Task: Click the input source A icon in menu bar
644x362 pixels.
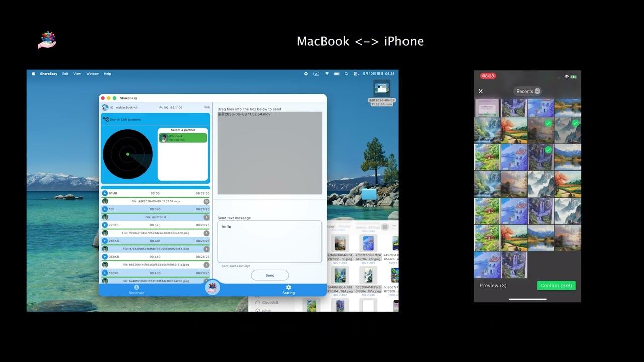Action: coord(316,74)
